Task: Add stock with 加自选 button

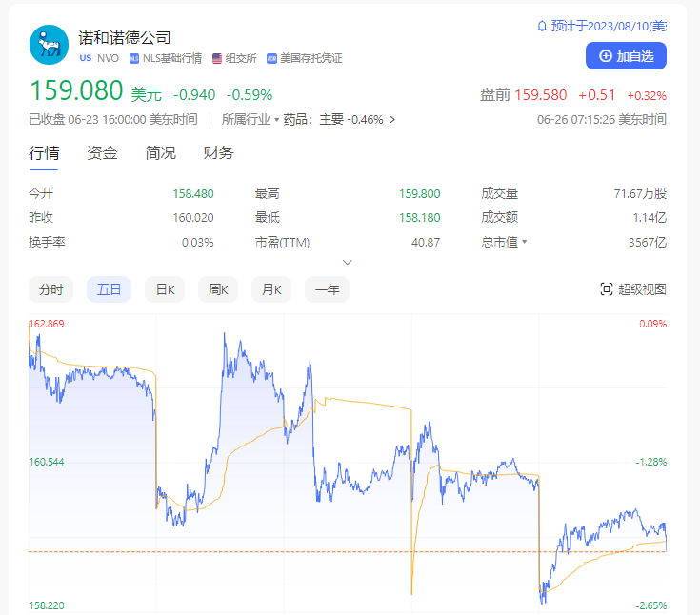Action: [626, 56]
